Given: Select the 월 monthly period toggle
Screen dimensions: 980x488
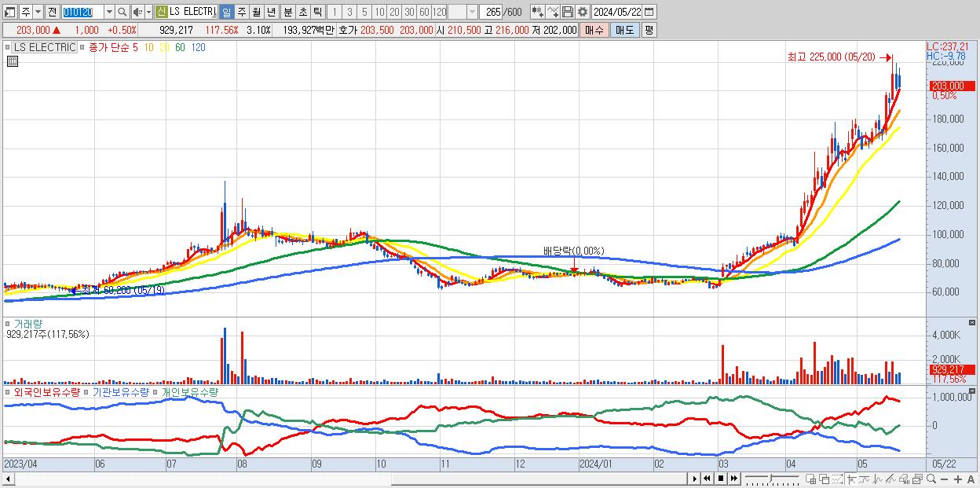Looking at the screenshot, I should tap(256, 12).
